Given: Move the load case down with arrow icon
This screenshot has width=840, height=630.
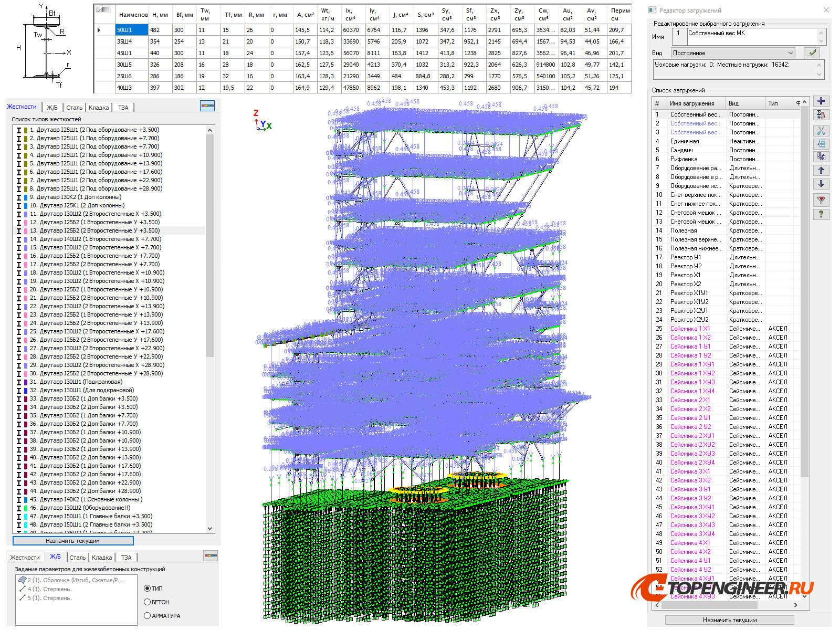Looking at the screenshot, I should point(821,184).
